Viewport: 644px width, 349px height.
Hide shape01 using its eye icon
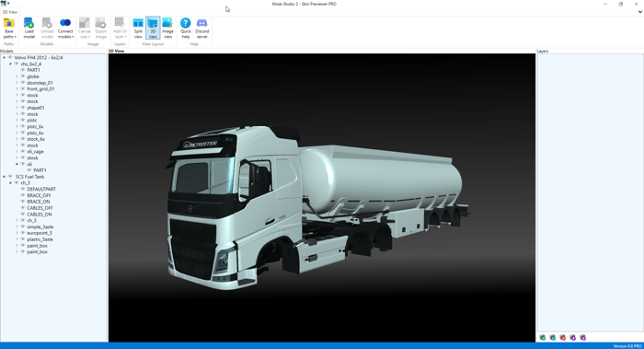(x=23, y=108)
